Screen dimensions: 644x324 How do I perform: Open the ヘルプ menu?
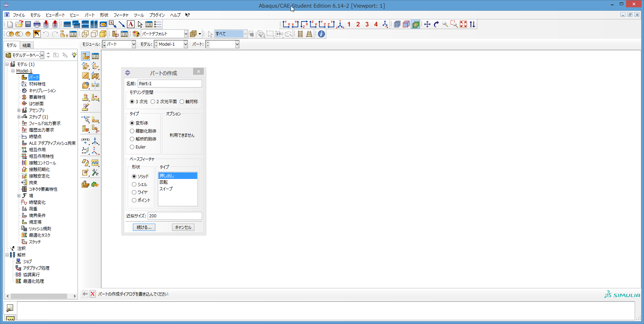(x=175, y=15)
